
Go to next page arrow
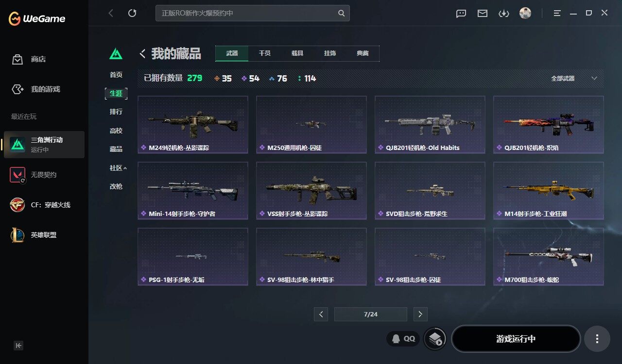[x=420, y=314]
